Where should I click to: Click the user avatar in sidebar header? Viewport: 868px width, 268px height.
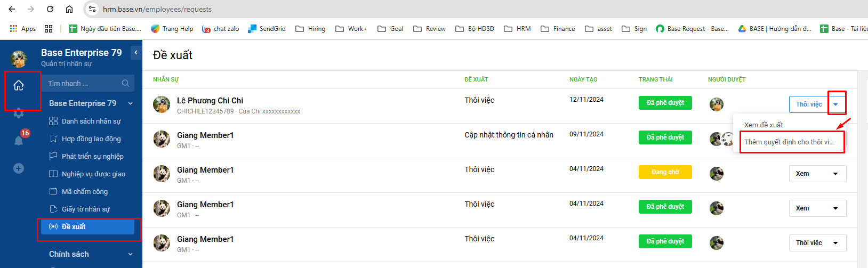[19, 59]
